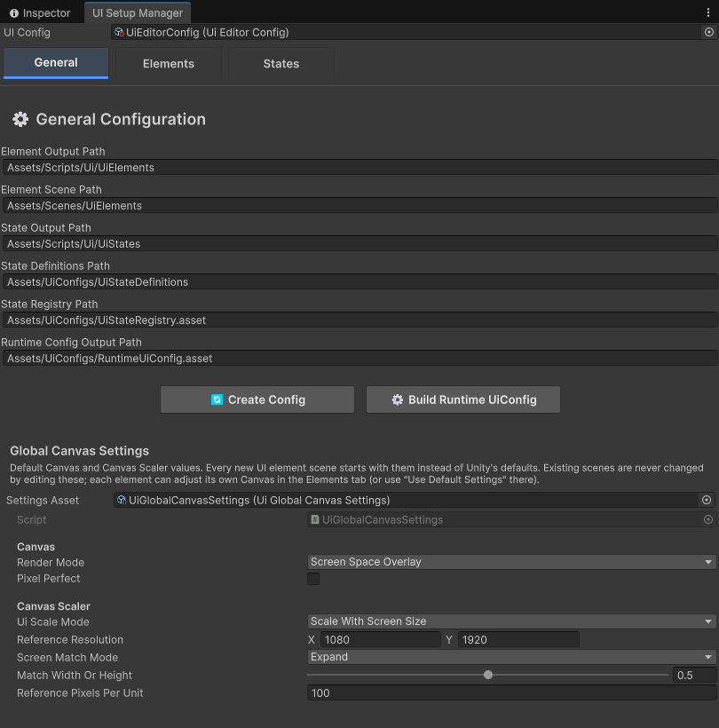Edit the Runtime Config Output Path field
The height and width of the screenshot is (728, 719).
pos(359,359)
